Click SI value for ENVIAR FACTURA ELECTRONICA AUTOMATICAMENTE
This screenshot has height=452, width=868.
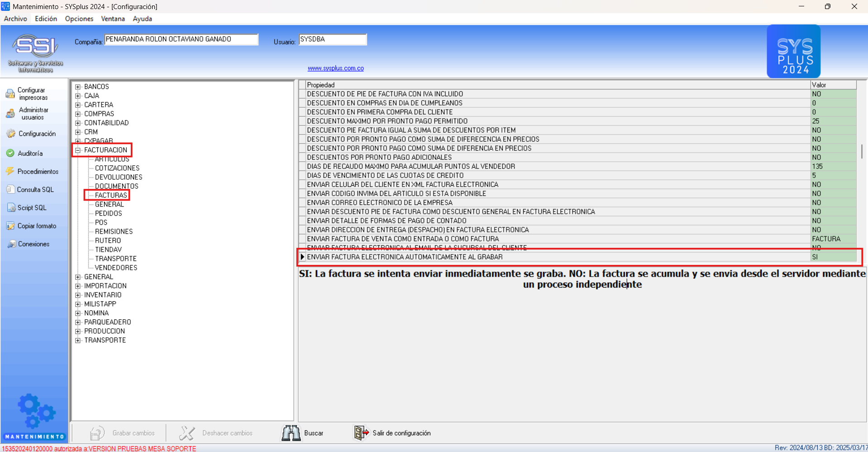pos(833,257)
